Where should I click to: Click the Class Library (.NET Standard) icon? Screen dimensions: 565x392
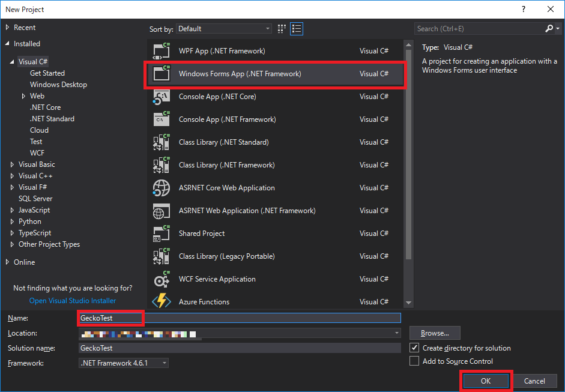pyautogui.click(x=162, y=142)
